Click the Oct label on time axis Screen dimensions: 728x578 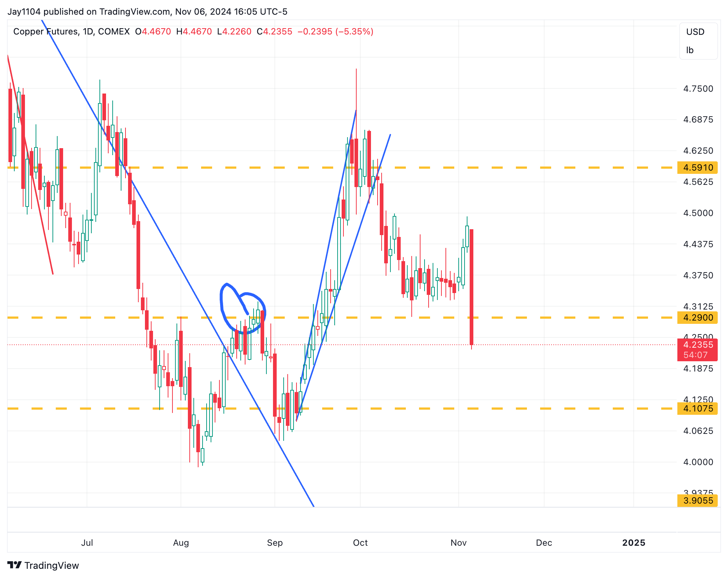click(x=360, y=543)
